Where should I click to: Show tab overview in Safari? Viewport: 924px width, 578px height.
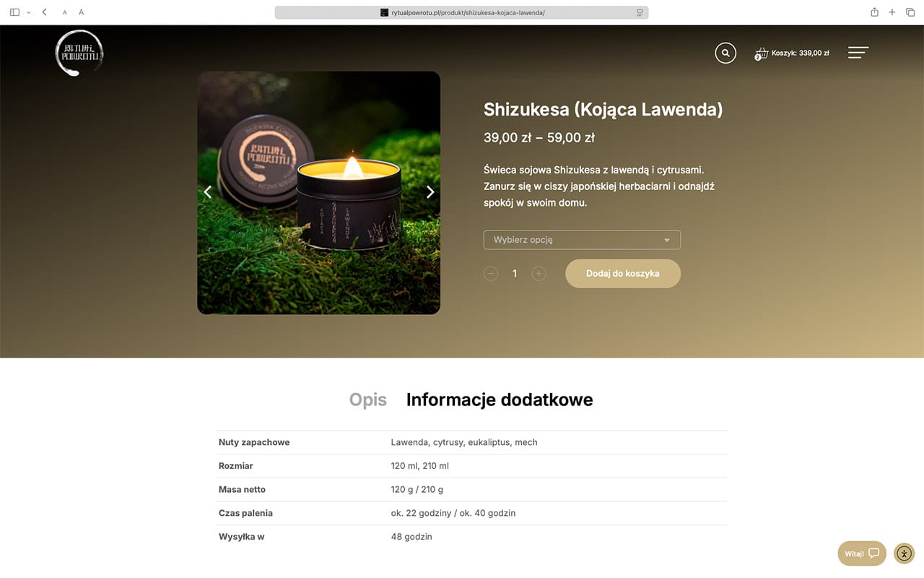point(910,12)
